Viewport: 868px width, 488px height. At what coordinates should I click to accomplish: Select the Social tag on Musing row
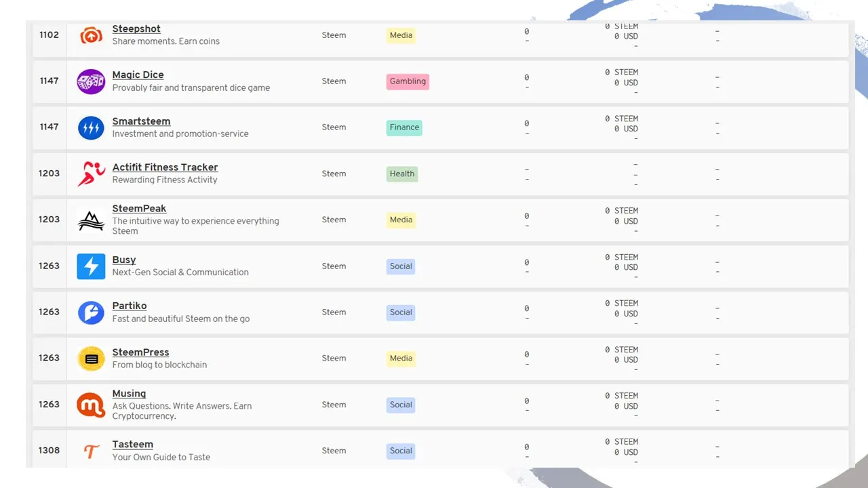(401, 405)
